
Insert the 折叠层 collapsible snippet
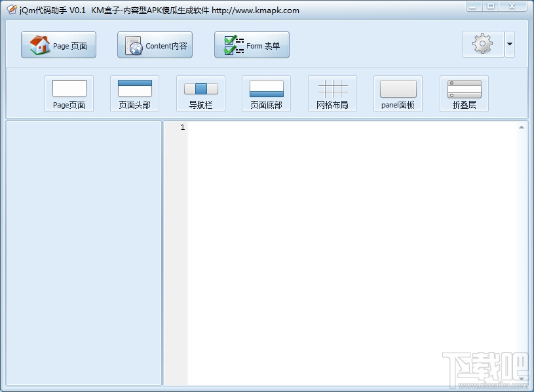click(x=464, y=94)
